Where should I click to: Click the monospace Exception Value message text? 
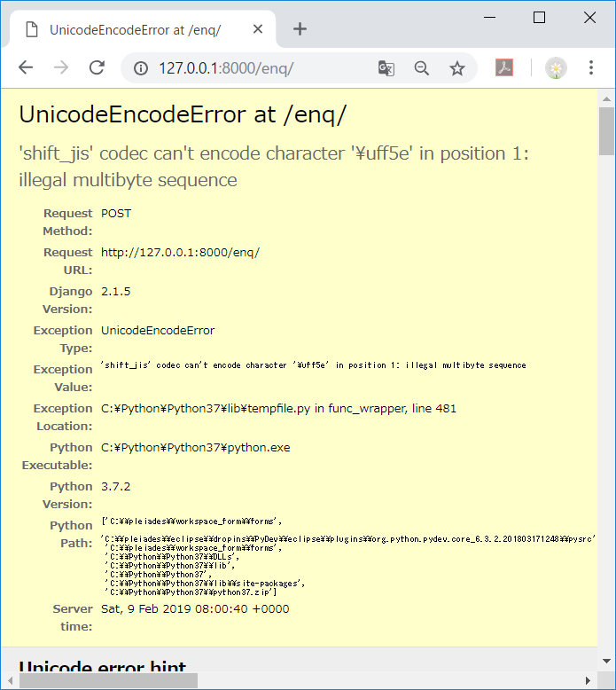314,365
